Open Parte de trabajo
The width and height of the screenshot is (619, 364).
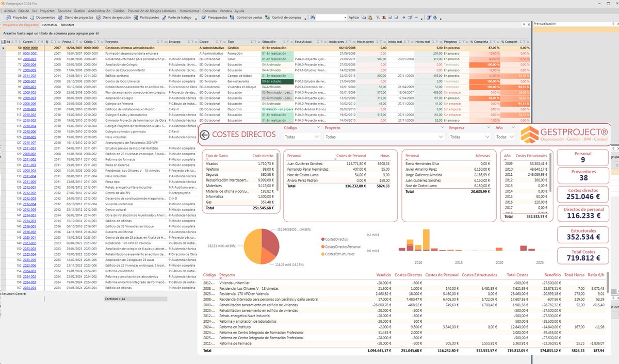click(x=176, y=17)
